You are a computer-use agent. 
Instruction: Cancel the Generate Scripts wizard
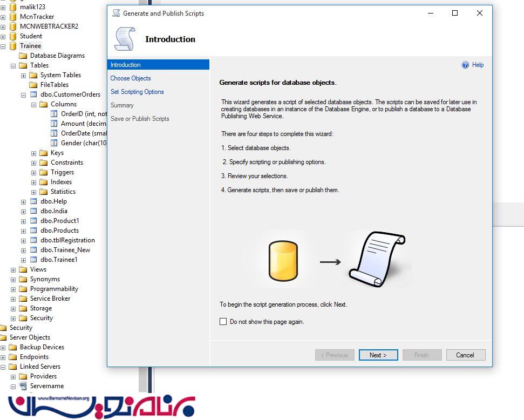point(465,355)
